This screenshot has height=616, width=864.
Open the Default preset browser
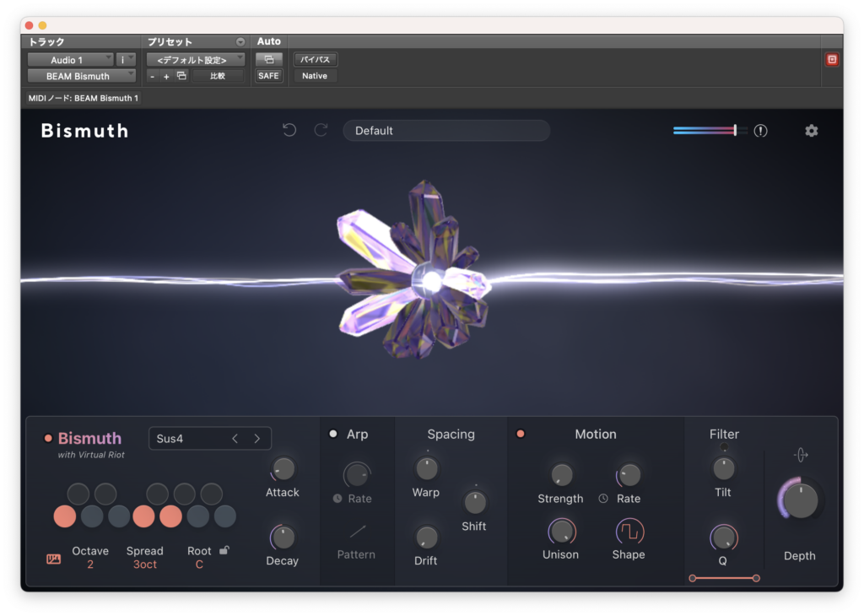click(446, 131)
